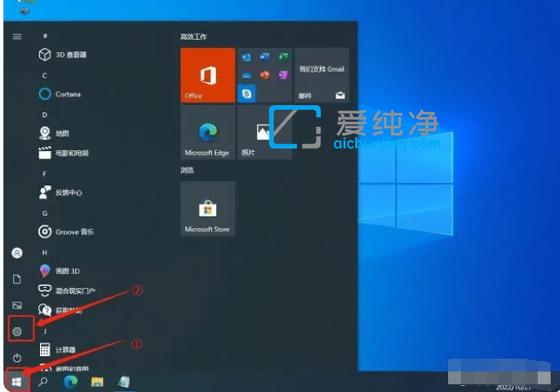This screenshot has width=560, height=392.
Task: Open 画图 3D from the app list
Action: (x=59, y=271)
